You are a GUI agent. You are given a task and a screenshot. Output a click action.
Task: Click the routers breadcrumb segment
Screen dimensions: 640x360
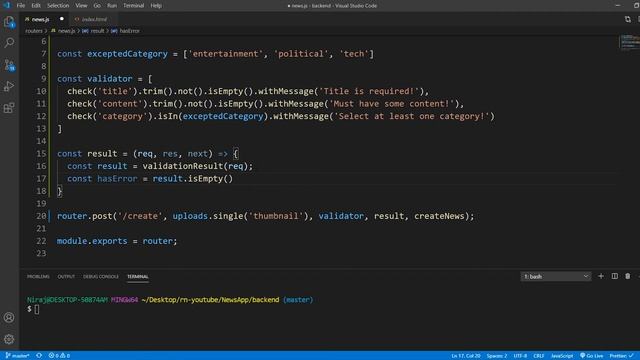[34, 31]
